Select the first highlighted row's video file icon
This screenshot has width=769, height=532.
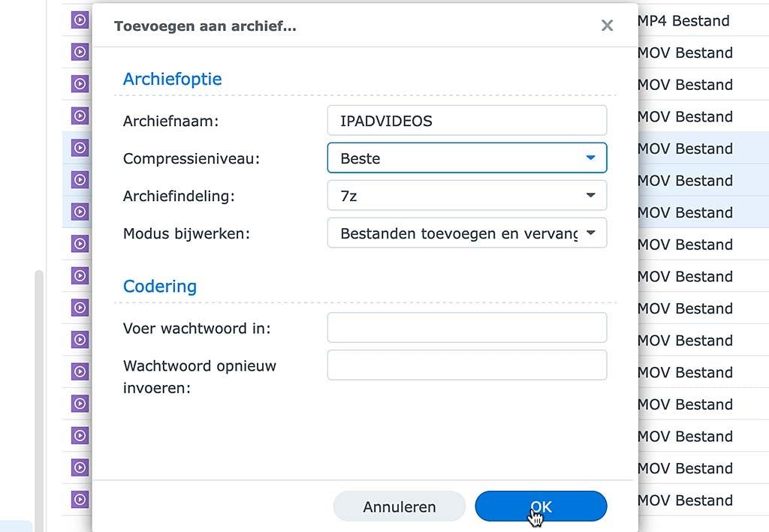tap(80, 148)
